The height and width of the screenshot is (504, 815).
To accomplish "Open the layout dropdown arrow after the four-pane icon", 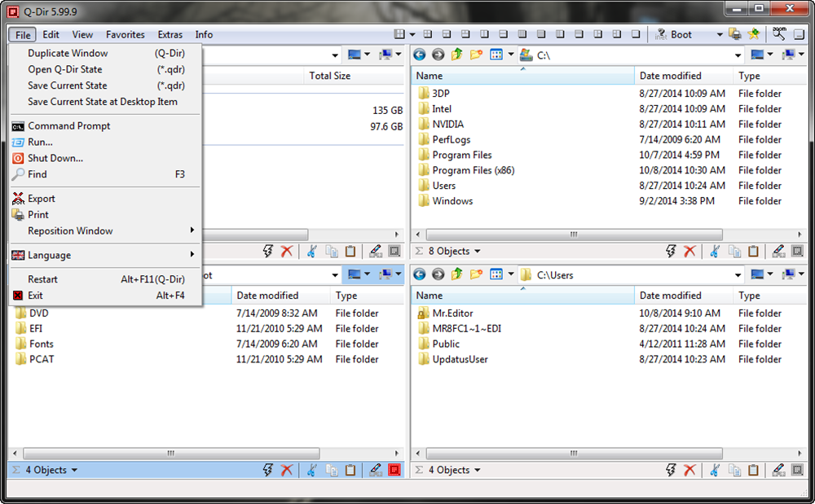I will [x=412, y=35].
